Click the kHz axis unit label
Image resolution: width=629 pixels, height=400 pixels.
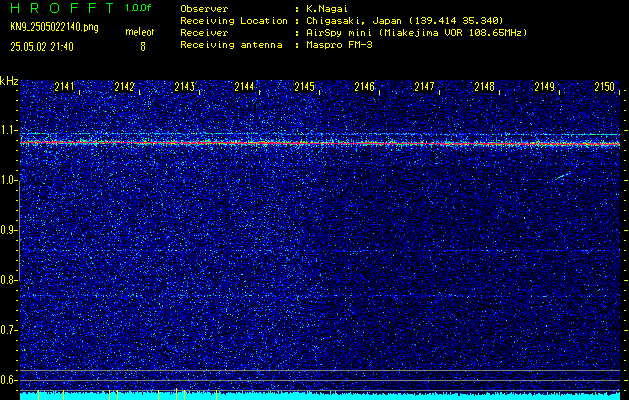(9, 82)
